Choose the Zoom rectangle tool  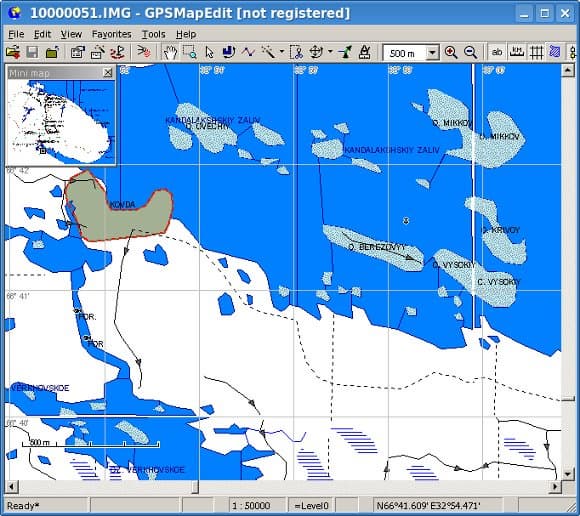190,53
